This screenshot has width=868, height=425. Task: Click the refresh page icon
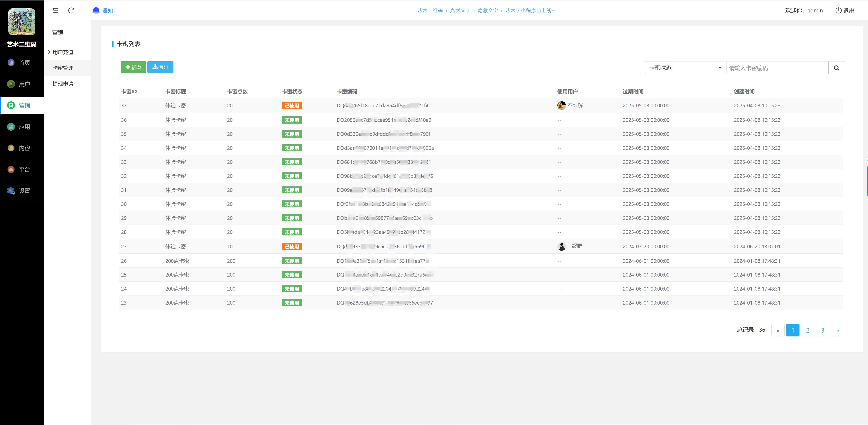click(71, 10)
